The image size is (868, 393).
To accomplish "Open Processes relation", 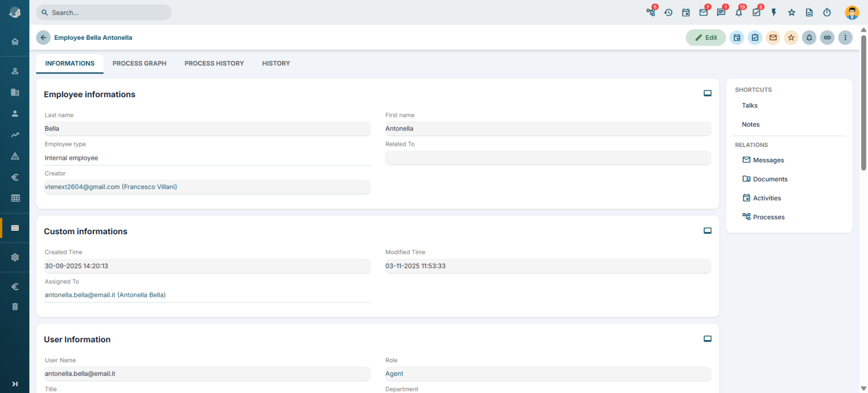I will (763, 217).
